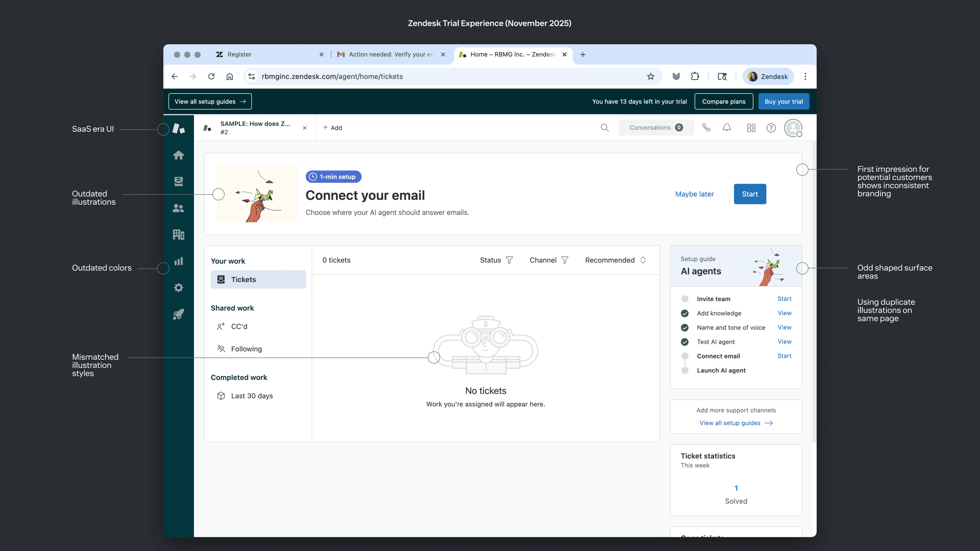Click the Maybe later link
The image size is (980, 551).
(694, 194)
